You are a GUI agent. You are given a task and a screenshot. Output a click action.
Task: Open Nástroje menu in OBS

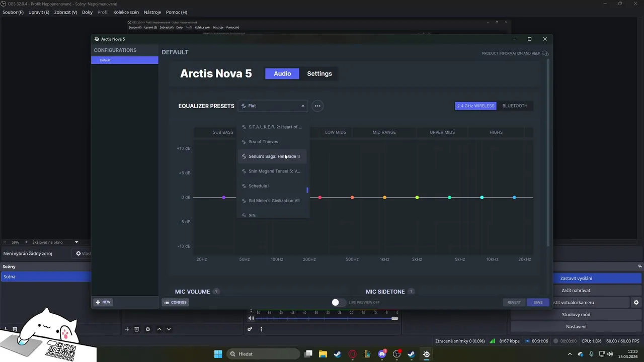click(x=152, y=12)
